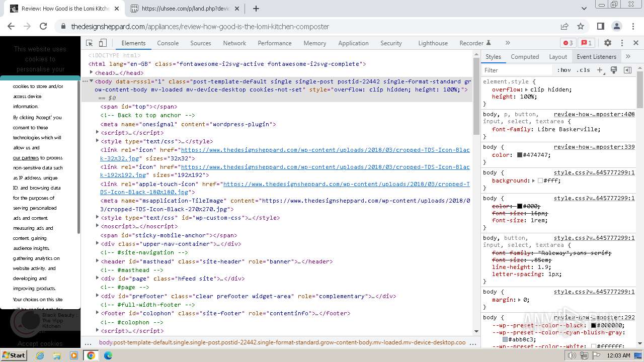This screenshot has height=362, width=644.
Task: Add new style rule plus icon
Action: (x=600, y=70)
